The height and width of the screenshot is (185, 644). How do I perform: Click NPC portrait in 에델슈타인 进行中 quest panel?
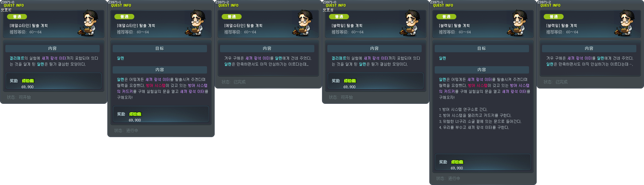(196, 23)
